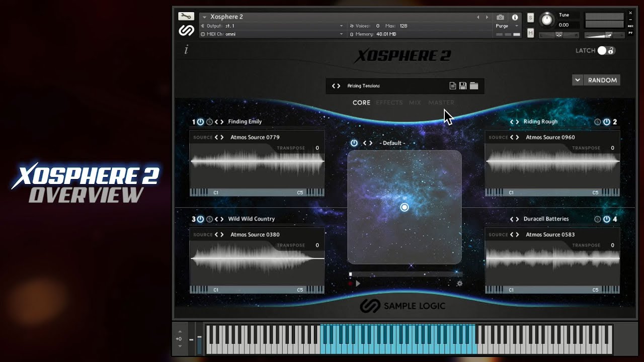The image size is (644, 362).
Task: Click the Atmos Source 0960 source name
Action: click(550, 137)
